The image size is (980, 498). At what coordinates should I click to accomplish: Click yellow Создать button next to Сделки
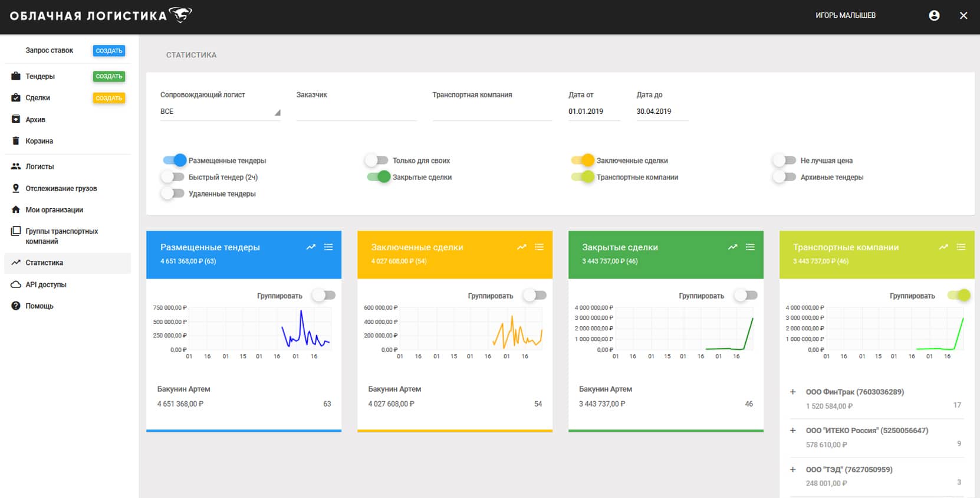pyautogui.click(x=109, y=98)
